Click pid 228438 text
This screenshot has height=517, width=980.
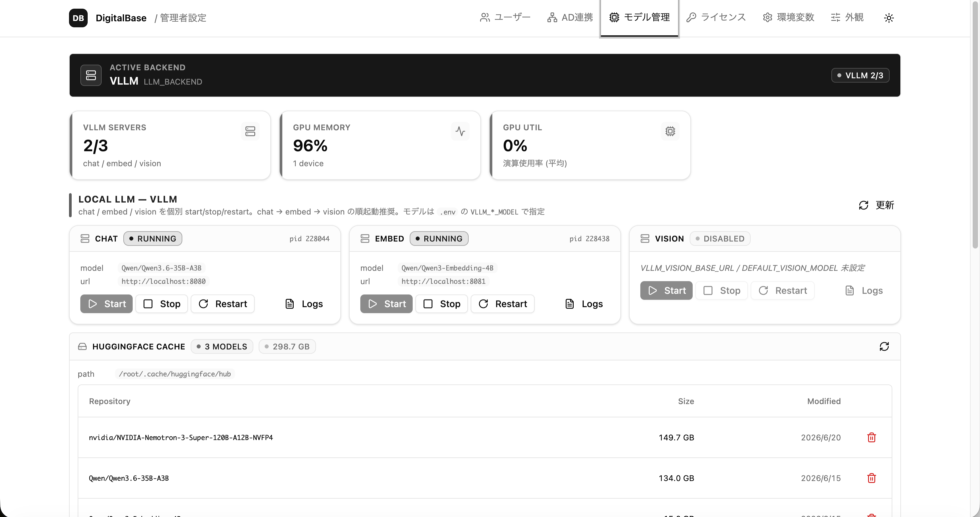click(589, 239)
